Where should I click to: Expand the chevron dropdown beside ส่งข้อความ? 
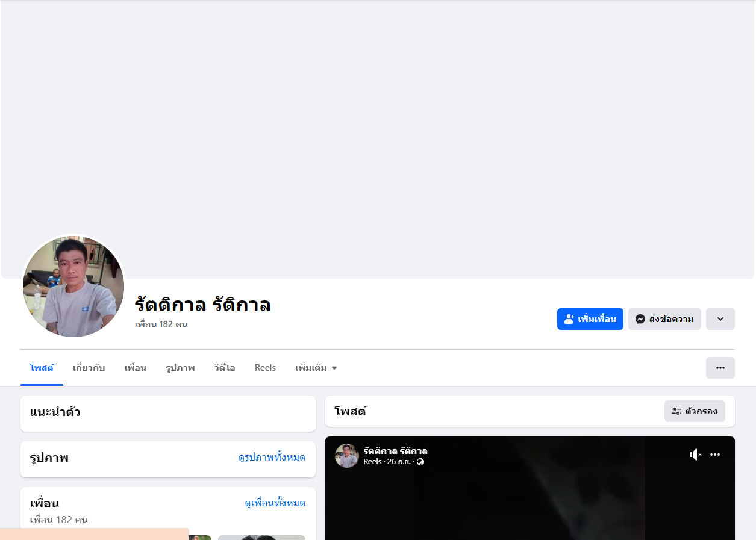720,319
